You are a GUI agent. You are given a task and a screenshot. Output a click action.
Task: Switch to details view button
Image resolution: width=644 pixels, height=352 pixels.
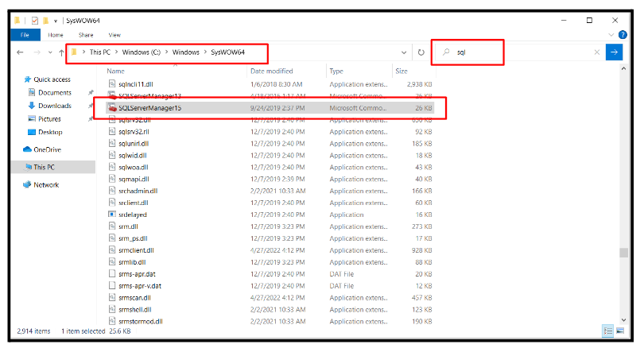[608, 331]
